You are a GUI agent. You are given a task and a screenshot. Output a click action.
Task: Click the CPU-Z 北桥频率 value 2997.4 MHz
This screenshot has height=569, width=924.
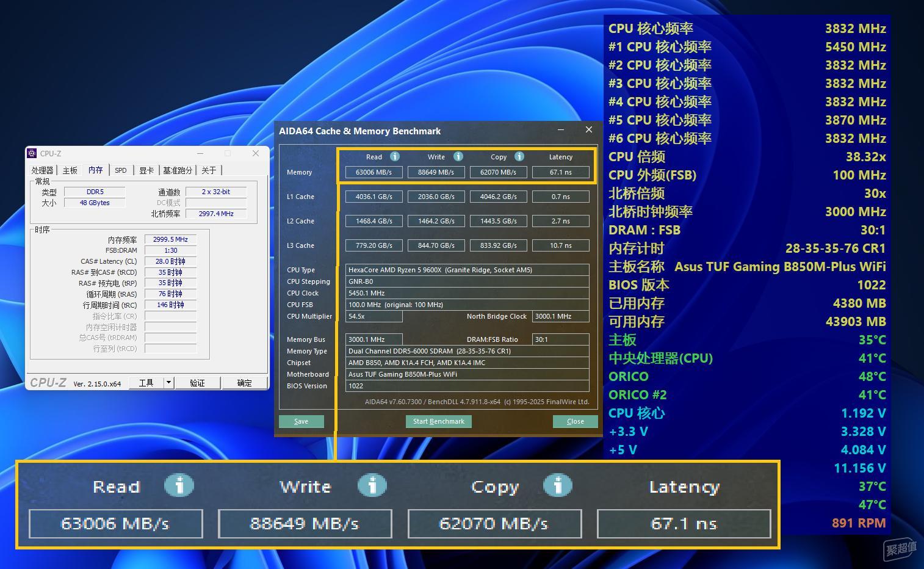click(x=216, y=214)
